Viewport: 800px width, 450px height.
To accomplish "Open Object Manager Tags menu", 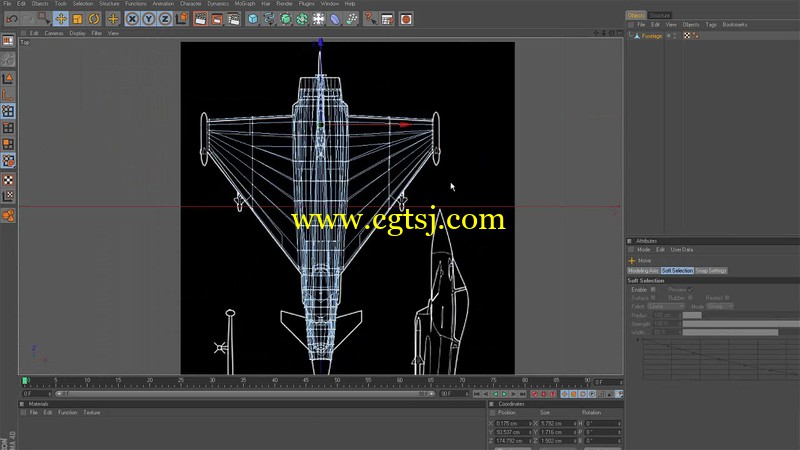I will point(711,24).
